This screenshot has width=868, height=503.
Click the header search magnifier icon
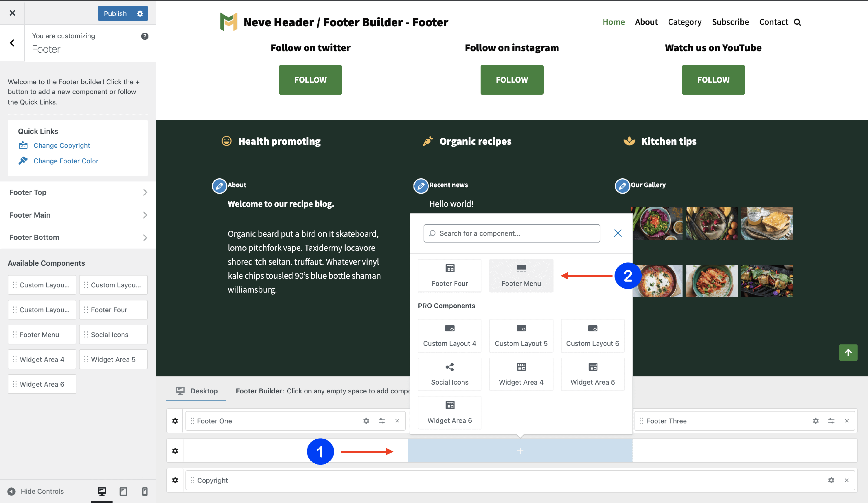797,22
